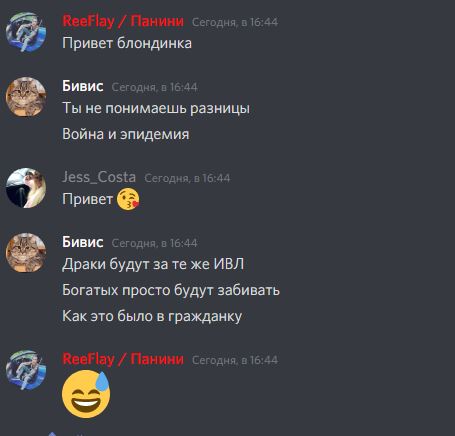Select the message 'Как это было в гражданку'
The image size is (455, 436).
pyautogui.click(x=152, y=316)
